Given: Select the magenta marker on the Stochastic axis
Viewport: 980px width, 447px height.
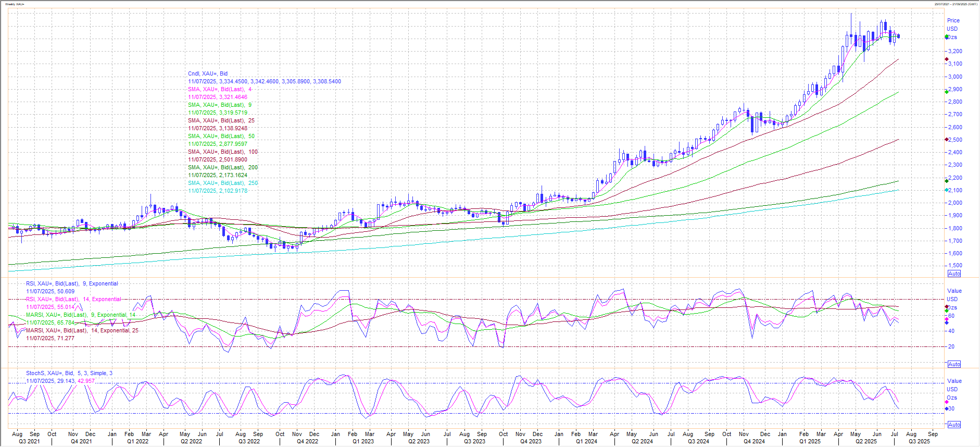Looking at the screenshot, I should click(x=946, y=403).
